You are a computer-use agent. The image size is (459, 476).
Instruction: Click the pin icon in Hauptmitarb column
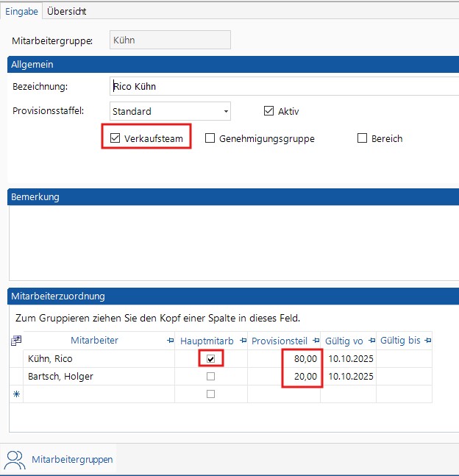pos(243,341)
